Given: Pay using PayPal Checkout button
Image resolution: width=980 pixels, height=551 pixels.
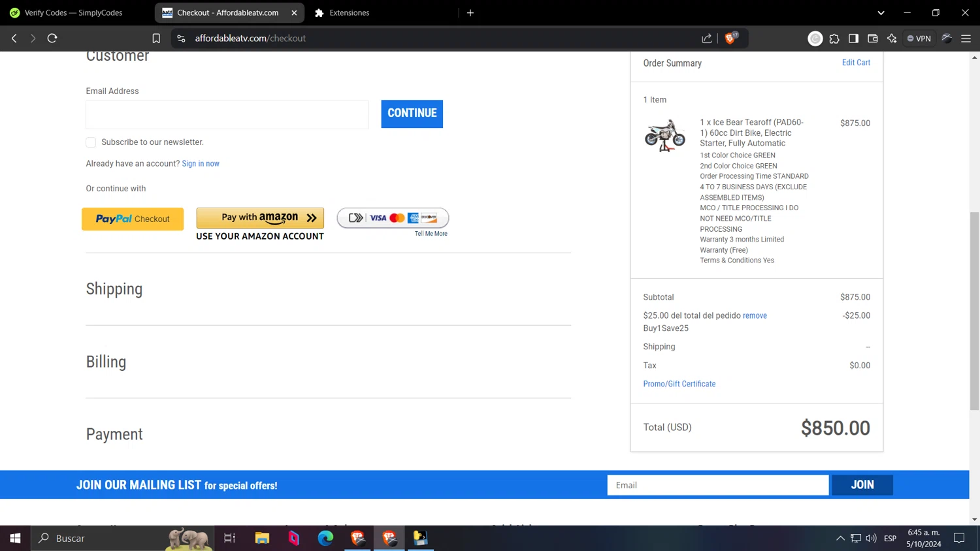Looking at the screenshot, I should coord(133,219).
